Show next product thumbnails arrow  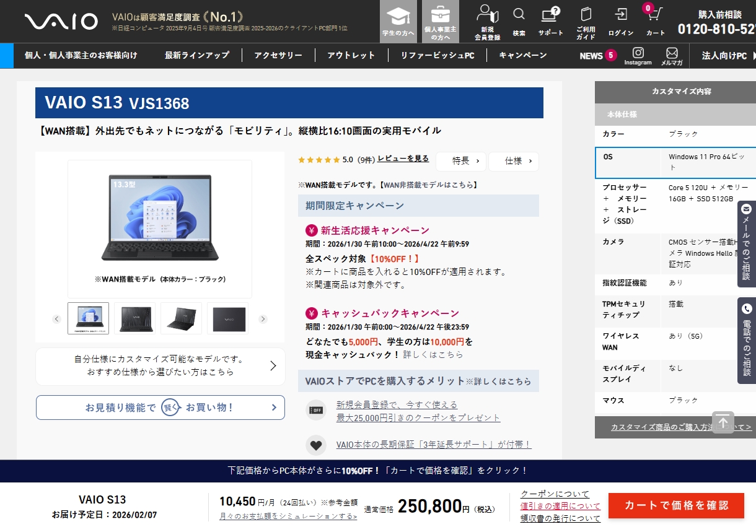[263, 319]
